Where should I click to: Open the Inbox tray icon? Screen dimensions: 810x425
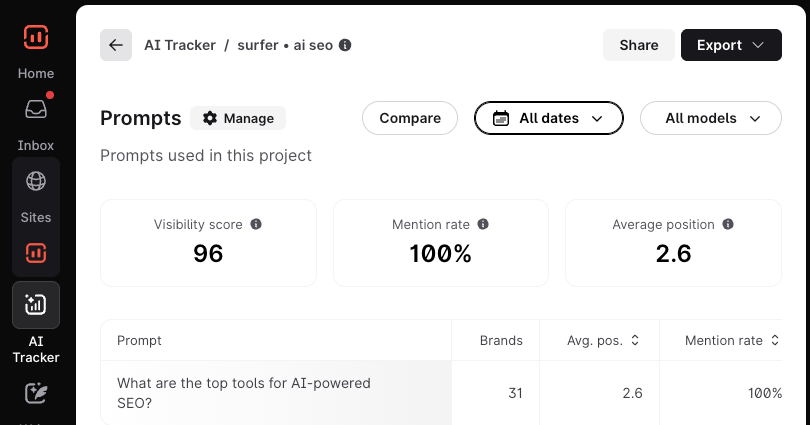click(x=36, y=110)
